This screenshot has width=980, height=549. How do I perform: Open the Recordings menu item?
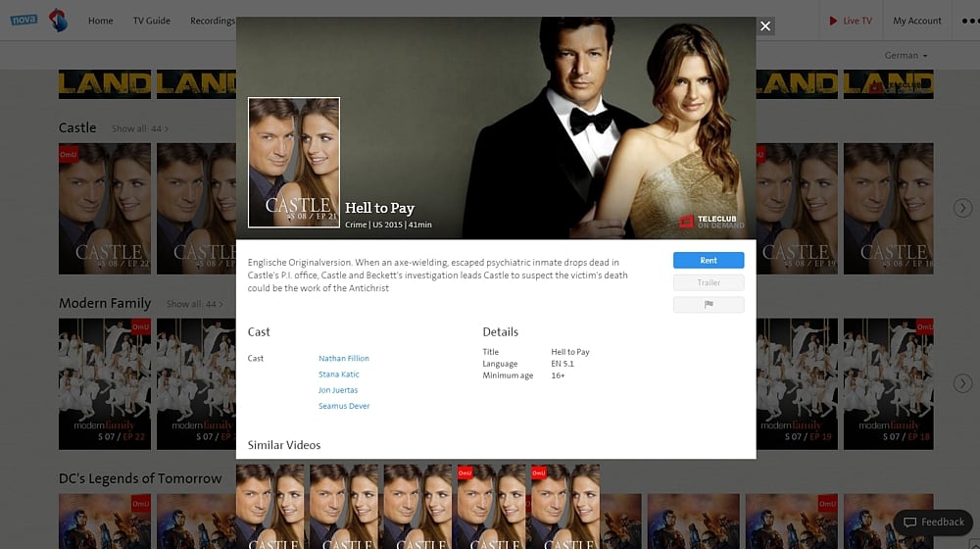[213, 21]
